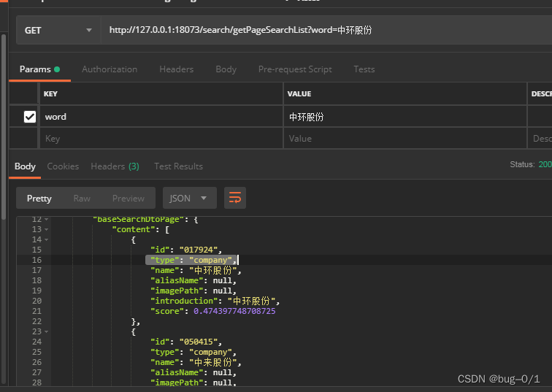Go to Pre-request Script tab
Image resolution: width=552 pixels, height=392 pixels.
point(295,69)
